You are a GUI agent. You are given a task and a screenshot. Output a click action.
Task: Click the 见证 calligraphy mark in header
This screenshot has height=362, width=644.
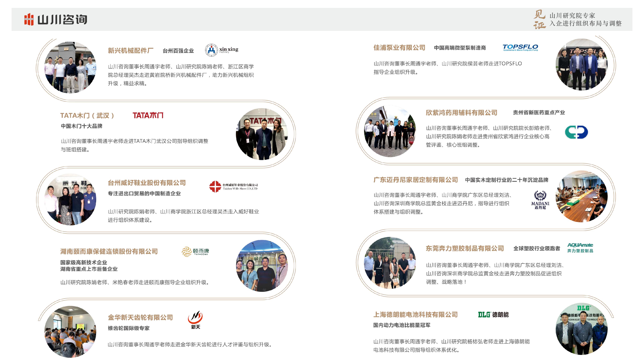tap(539, 19)
